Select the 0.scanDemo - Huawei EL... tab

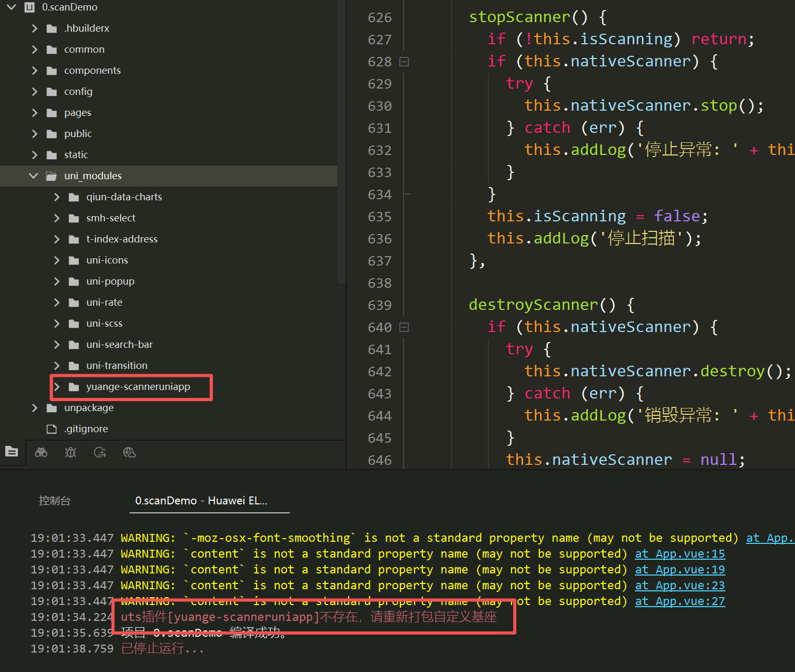pos(201,501)
